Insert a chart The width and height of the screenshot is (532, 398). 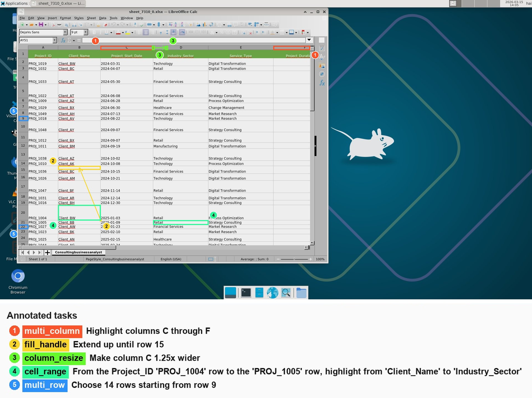click(x=205, y=25)
